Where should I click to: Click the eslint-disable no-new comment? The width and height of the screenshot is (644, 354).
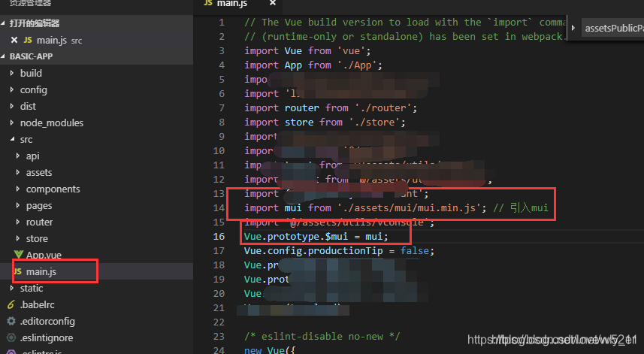[x=322, y=337]
